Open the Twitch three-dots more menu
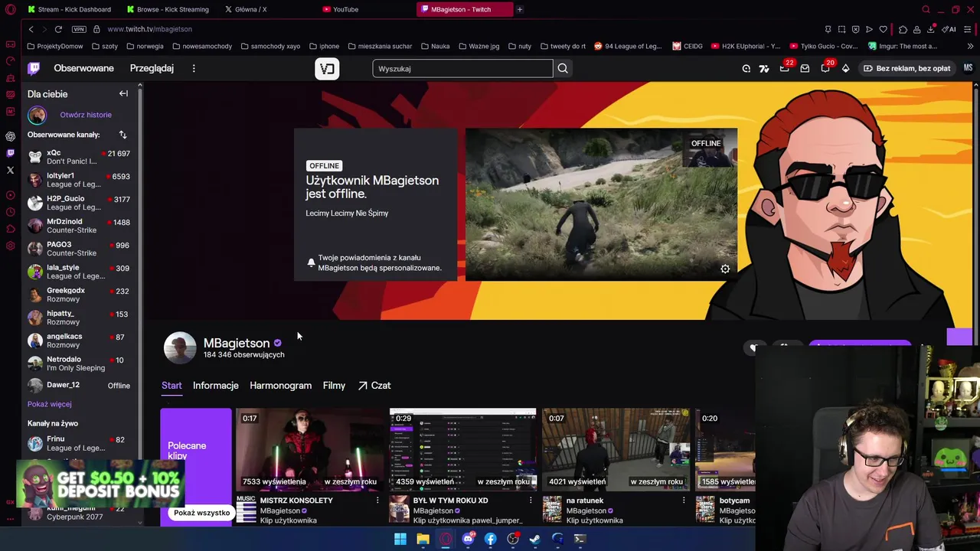The height and width of the screenshot is (551, 980). click(194, 68)
